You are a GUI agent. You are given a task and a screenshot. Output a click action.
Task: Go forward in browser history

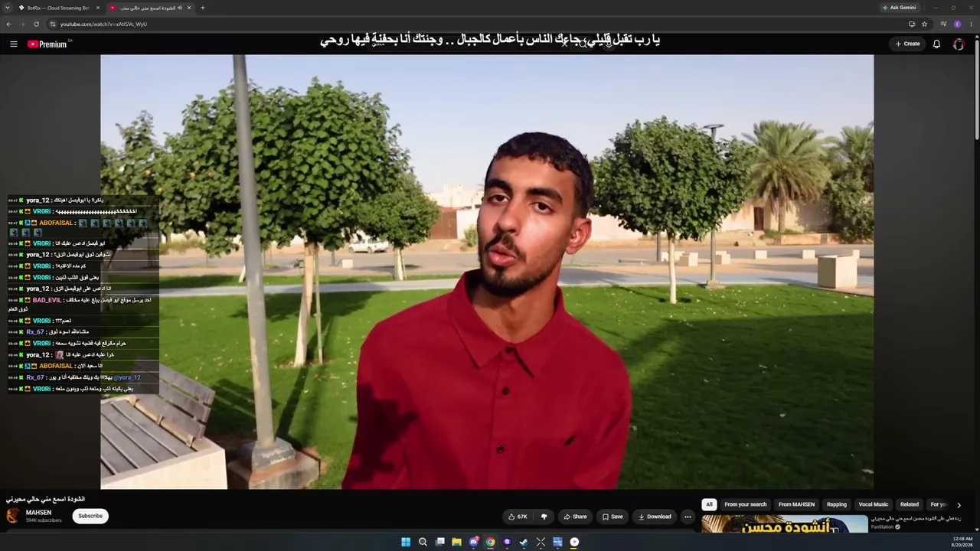(x=22, y=24)
